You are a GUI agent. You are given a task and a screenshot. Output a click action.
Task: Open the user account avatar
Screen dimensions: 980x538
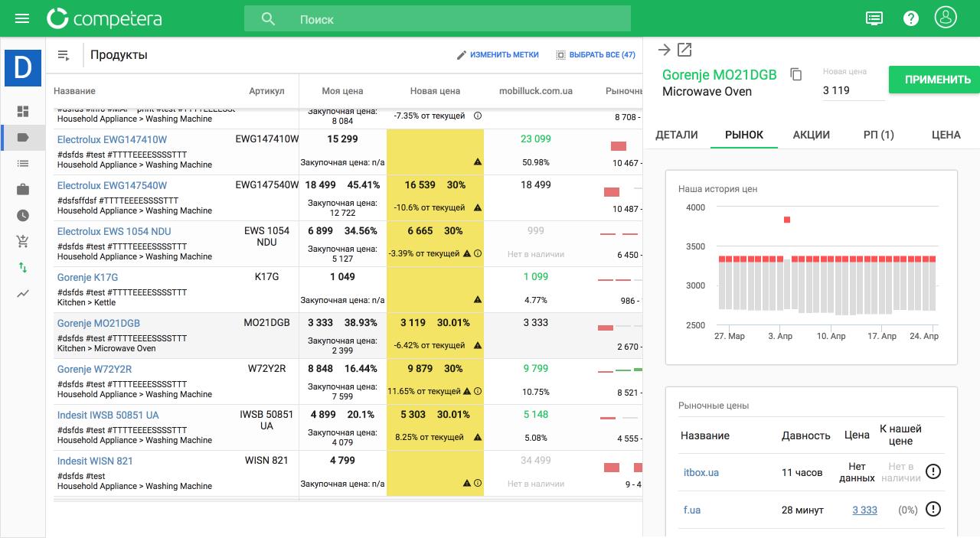pos(946,18)
